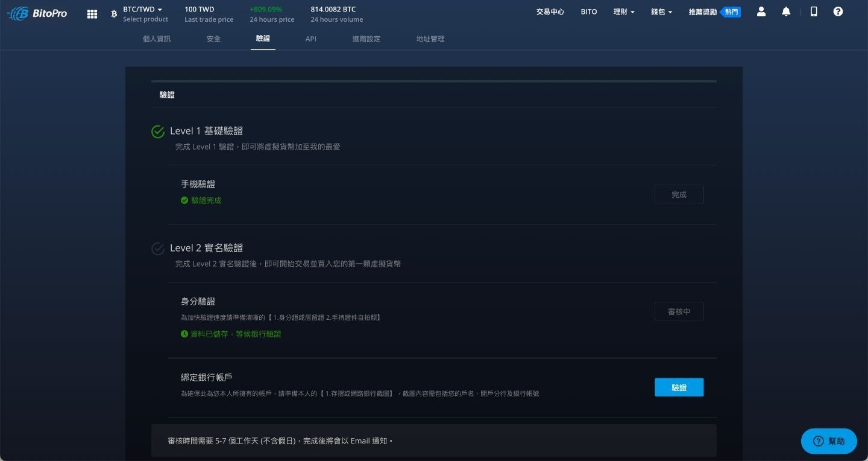Open the 錢包 wallet dropdown

(x=661, y=11)
